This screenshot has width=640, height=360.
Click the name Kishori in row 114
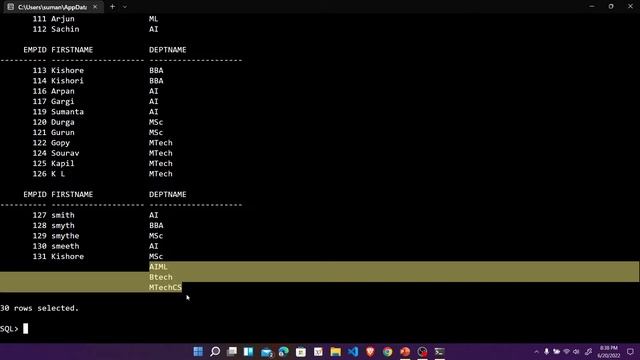click(67, 80)
